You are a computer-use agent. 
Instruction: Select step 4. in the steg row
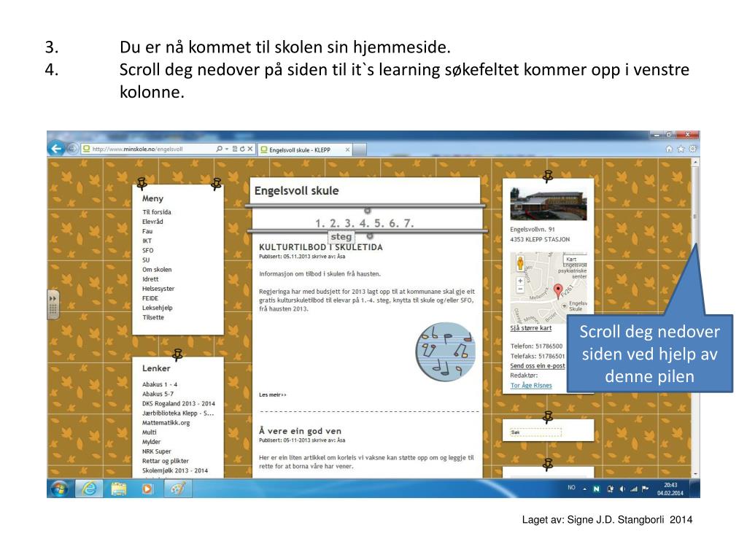tap(364, 223)
